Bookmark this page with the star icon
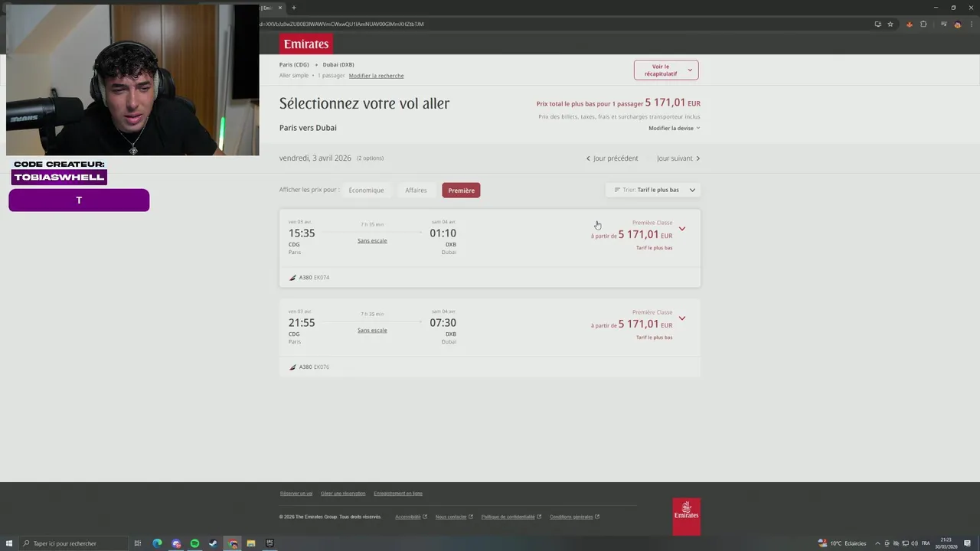 click(x=890, y=24)
